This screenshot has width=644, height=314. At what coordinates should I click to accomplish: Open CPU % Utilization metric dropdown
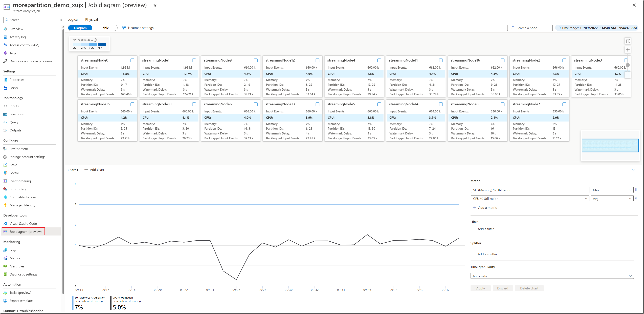click(x=530, y=198)
